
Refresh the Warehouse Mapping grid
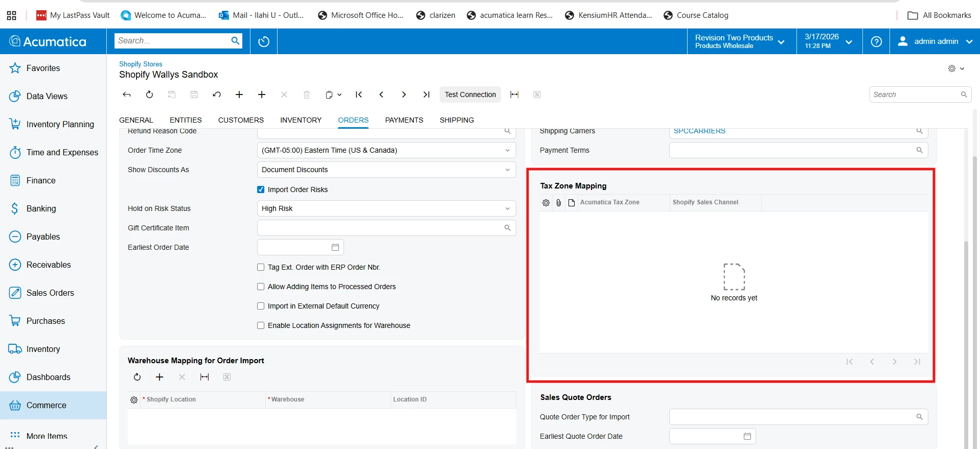pos(137,377)
